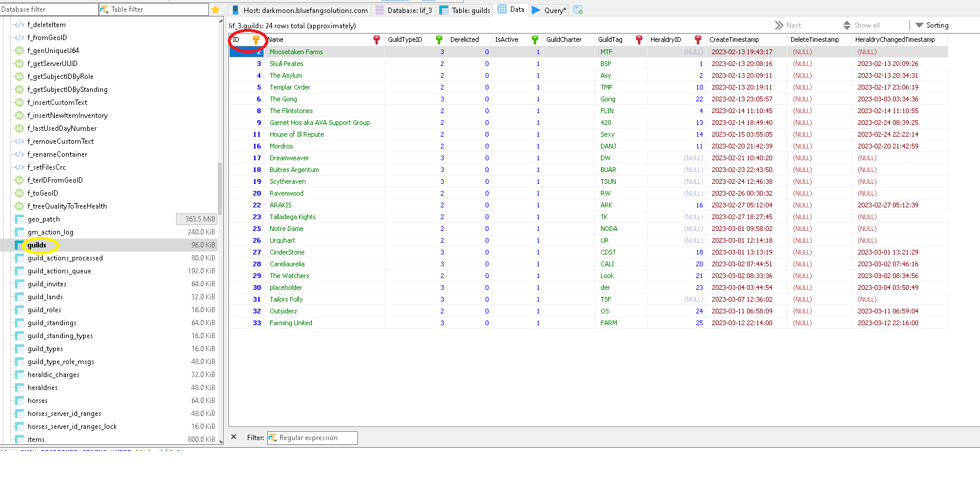Click the yellow primary key icon on ID column
The width and height of the screenshot is (980, 499).
pyautogui.click(x=256, y=39)
